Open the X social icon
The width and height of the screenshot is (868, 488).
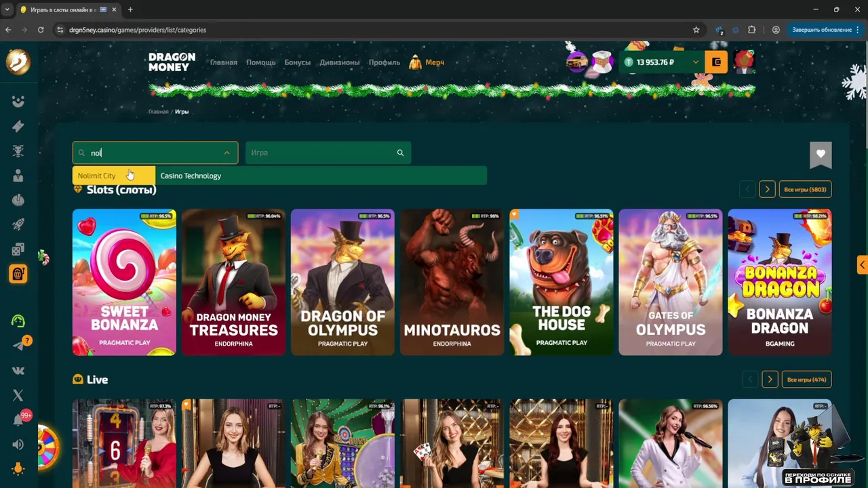point(18,395)
